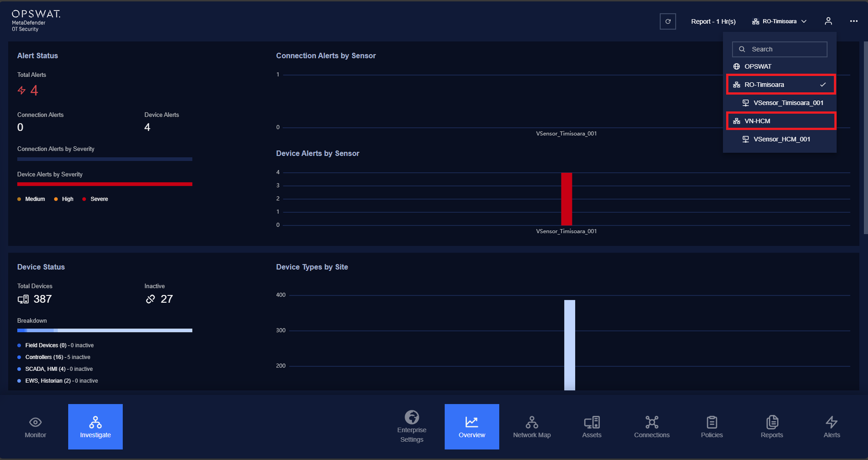Open the RO-Timisoara site selector dropdown

[x=779, y=21]
